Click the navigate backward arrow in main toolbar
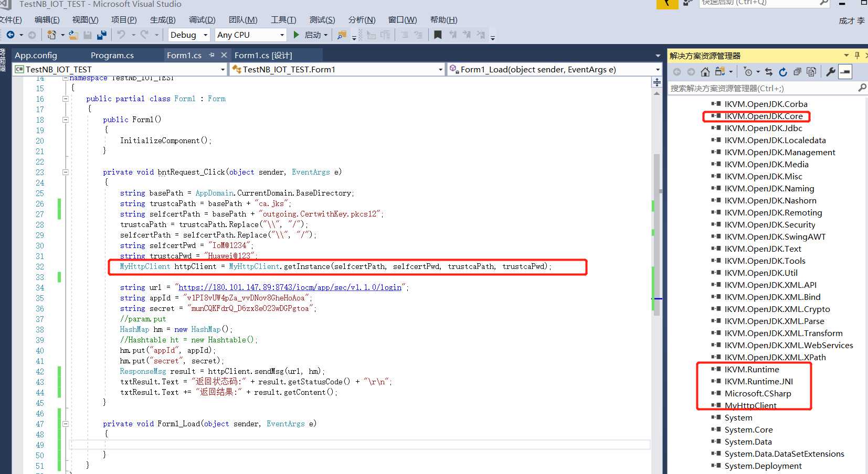The height and width of the screenshot is (474, 868). [10, 35]
